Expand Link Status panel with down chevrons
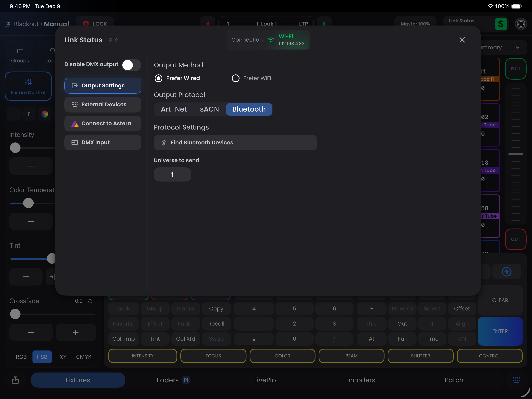The height and width of the screenshot is (399, 532). (x=110, y=40)
